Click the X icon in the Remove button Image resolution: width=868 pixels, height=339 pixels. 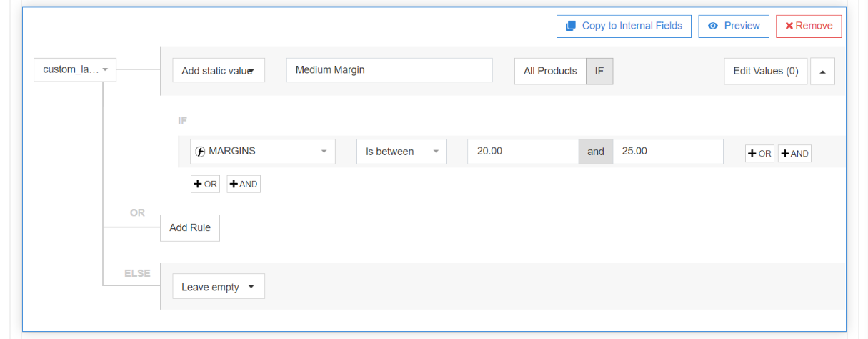789,26
